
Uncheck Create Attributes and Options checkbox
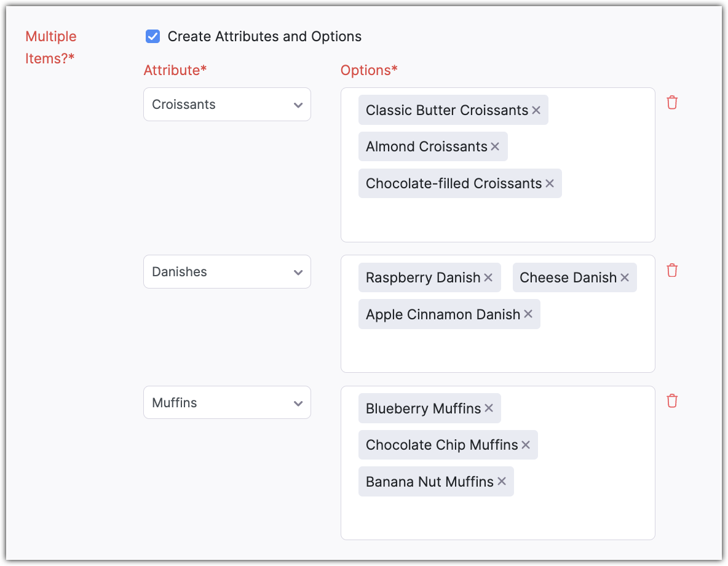click(x=152, y=37)
